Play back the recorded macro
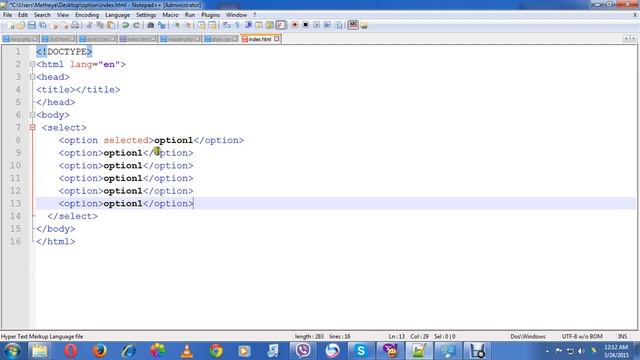Screen dimensions: 640x360 point(316,25)
